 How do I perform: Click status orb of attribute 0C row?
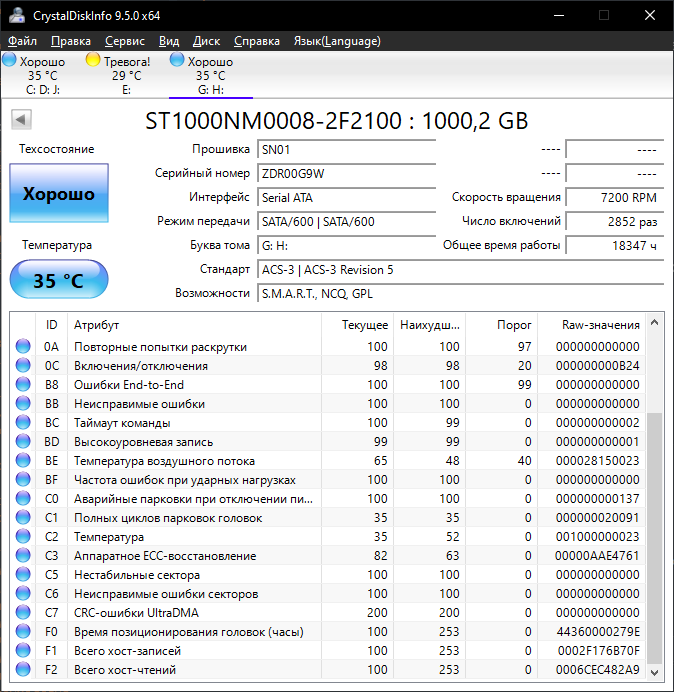[x=23, y=365]
